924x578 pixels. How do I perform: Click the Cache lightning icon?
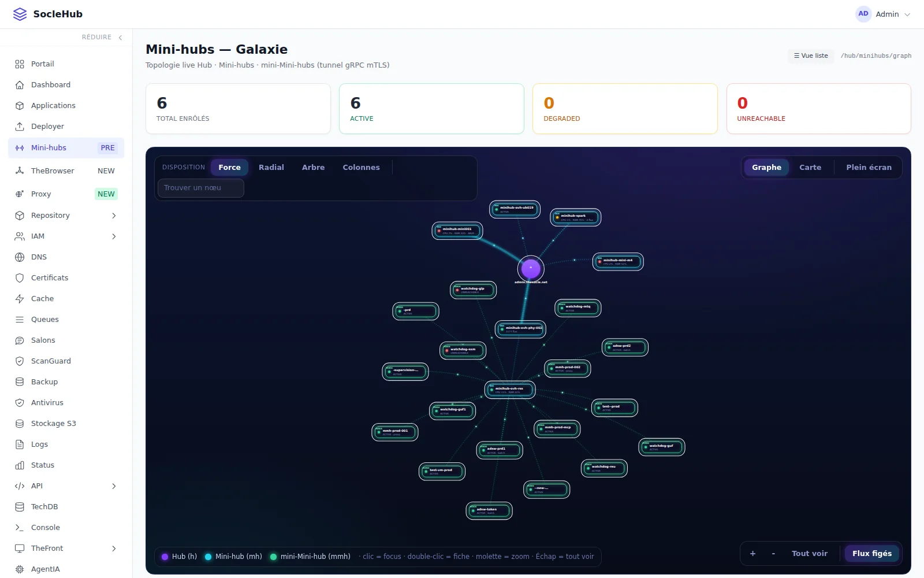20,299
